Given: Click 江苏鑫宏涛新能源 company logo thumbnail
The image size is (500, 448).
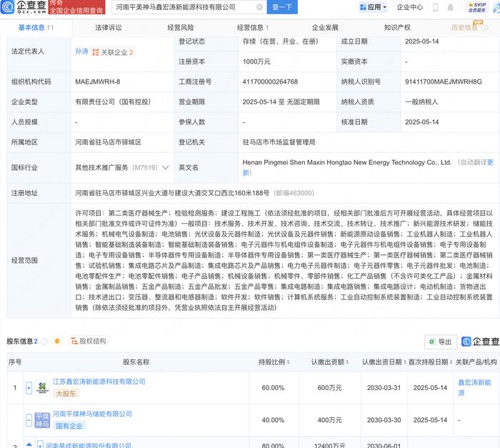Looking at the screenshot, I should 42,387.
